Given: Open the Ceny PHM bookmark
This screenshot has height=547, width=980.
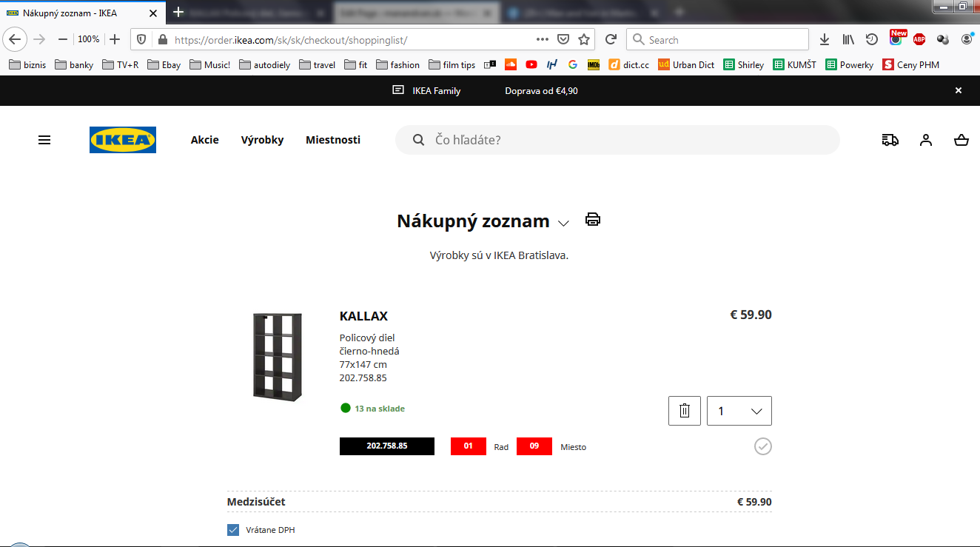Looking at the screenshot, I should (911, 65).
